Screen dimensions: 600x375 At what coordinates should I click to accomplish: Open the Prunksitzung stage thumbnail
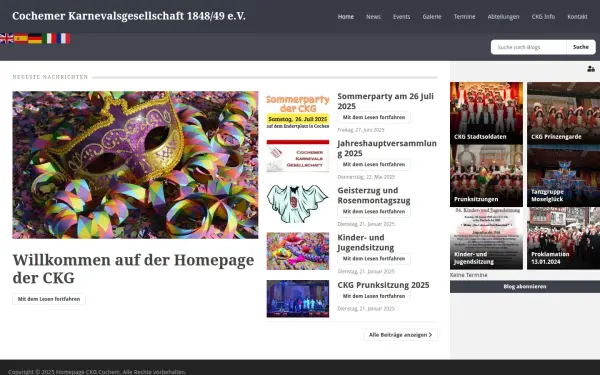[x=298, y=299]
